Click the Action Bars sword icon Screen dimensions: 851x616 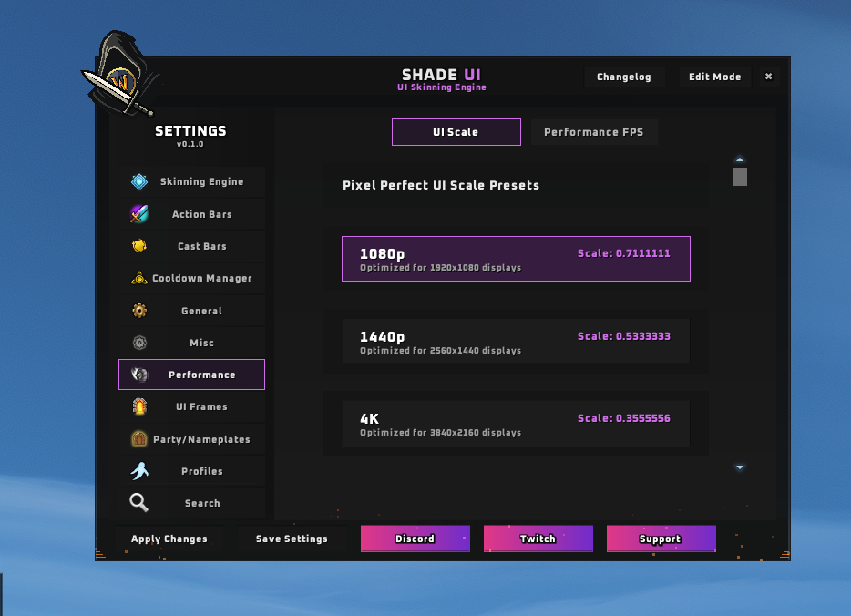click(x=139, y=214)
